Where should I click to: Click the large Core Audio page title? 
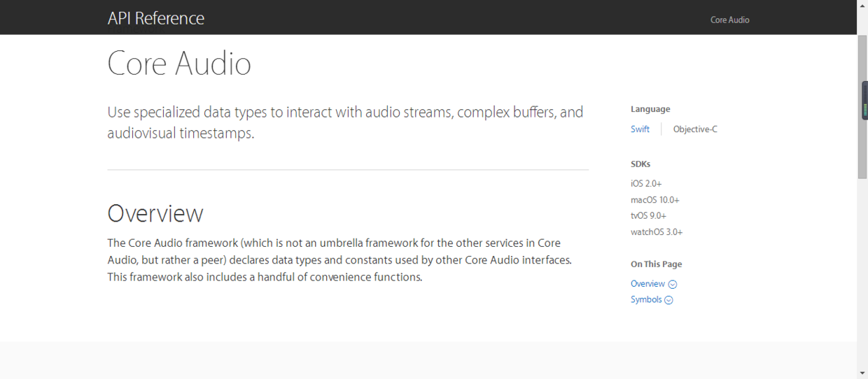pos(179,64)
